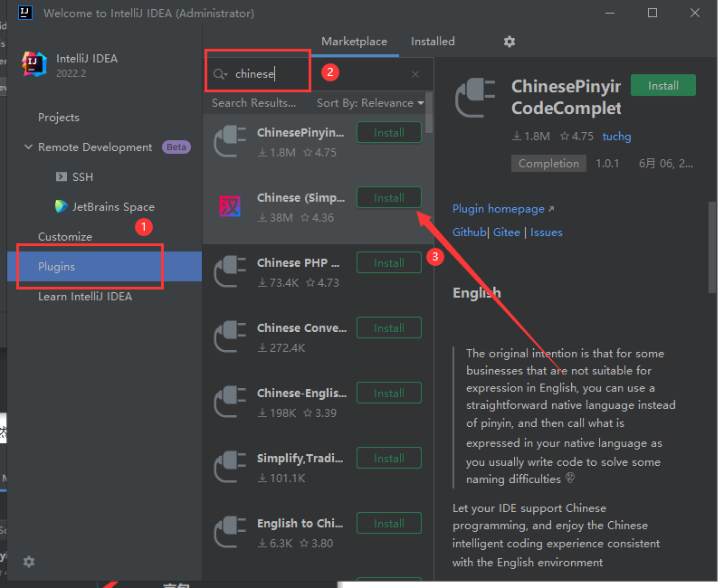The width and height of the screenshot is (724, 588).
Task: Select the Chinese (Simp... plugin name text
Action: click(301, 197)
